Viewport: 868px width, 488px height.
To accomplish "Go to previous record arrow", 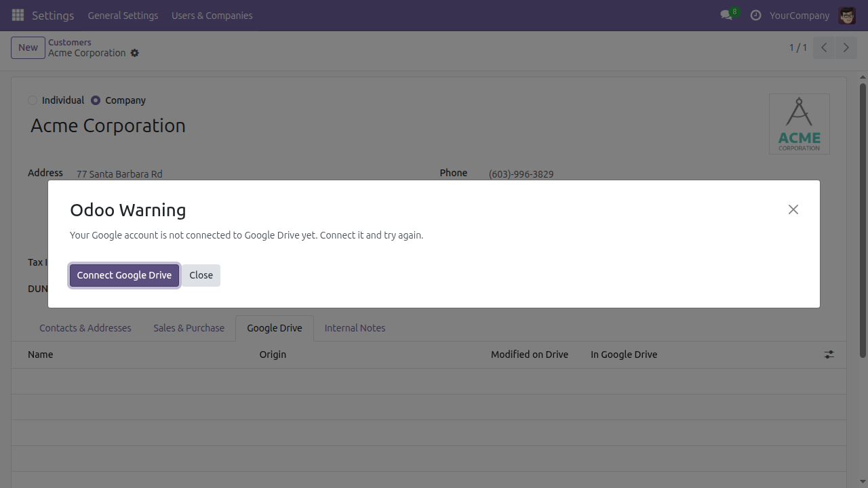I will click(x=824, y=47).
